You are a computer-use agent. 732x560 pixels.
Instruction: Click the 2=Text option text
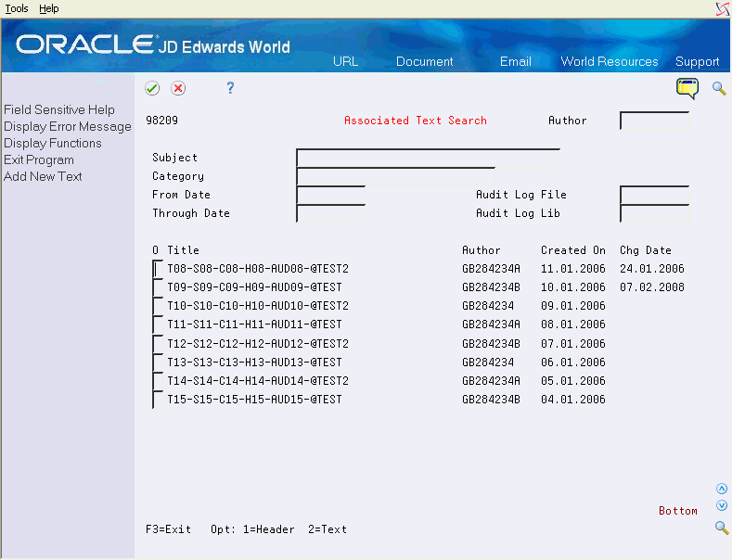(x=327, y=529)
